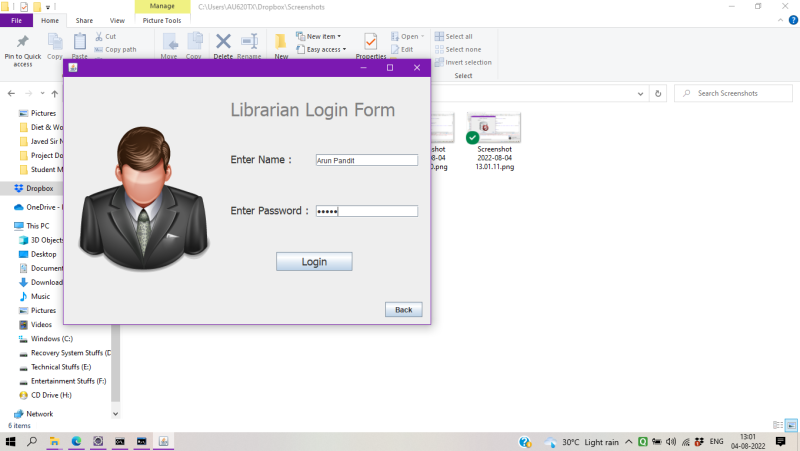Click the navigation pane scroll down arrow

[x=115, y=414]
